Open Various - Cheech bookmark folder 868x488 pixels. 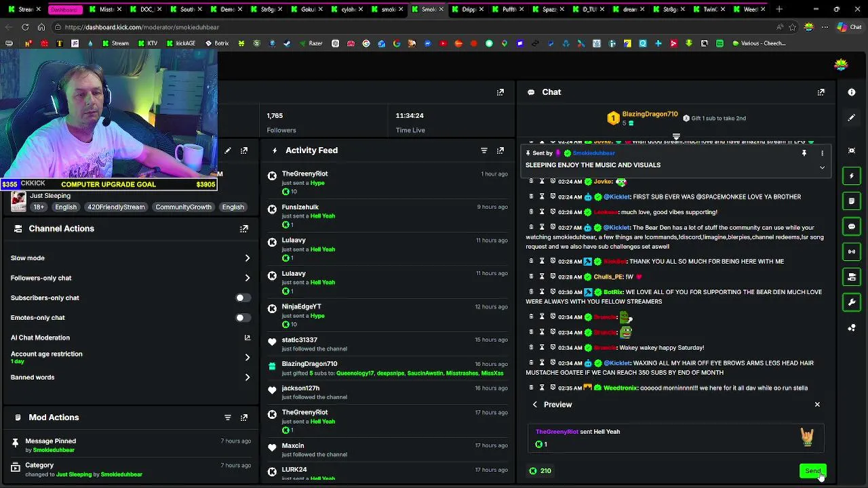click(x=758, y=43)
